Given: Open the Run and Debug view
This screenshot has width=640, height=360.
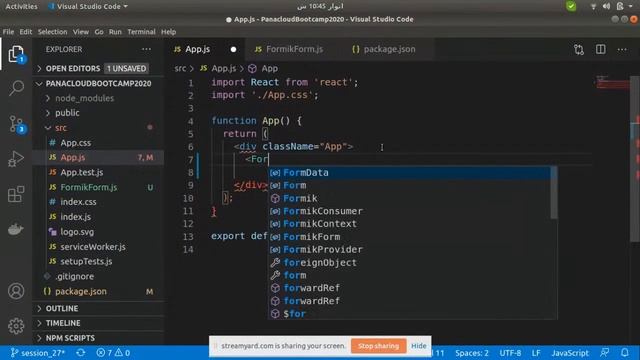Looking at the screenshot, I should pos(16,159).
